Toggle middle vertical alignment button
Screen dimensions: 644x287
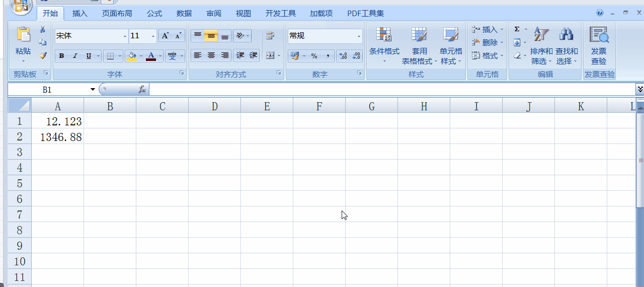point(211,36)
